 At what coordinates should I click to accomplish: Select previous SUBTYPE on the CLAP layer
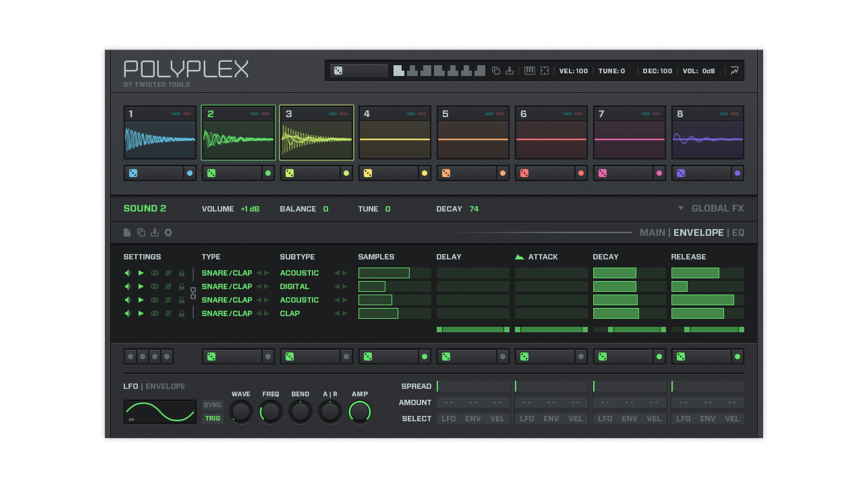click(336, 314)
